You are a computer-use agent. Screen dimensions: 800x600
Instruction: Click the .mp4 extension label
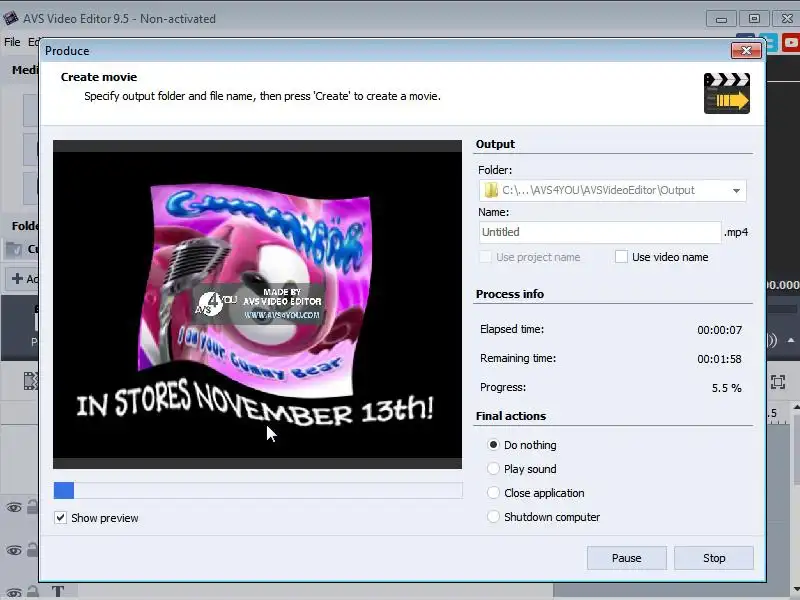coord(736,232)
